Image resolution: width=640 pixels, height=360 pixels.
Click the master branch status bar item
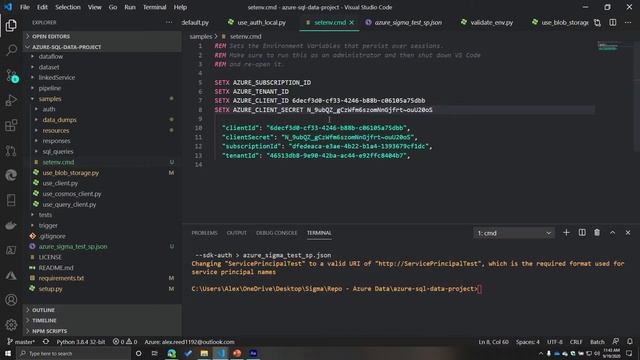(21, 342)
